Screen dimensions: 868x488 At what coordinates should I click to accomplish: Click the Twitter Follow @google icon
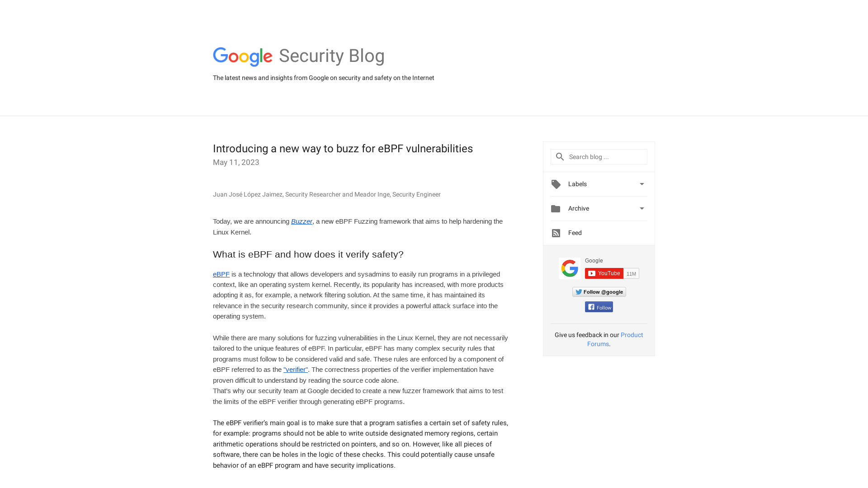click(x=599, y=291)
